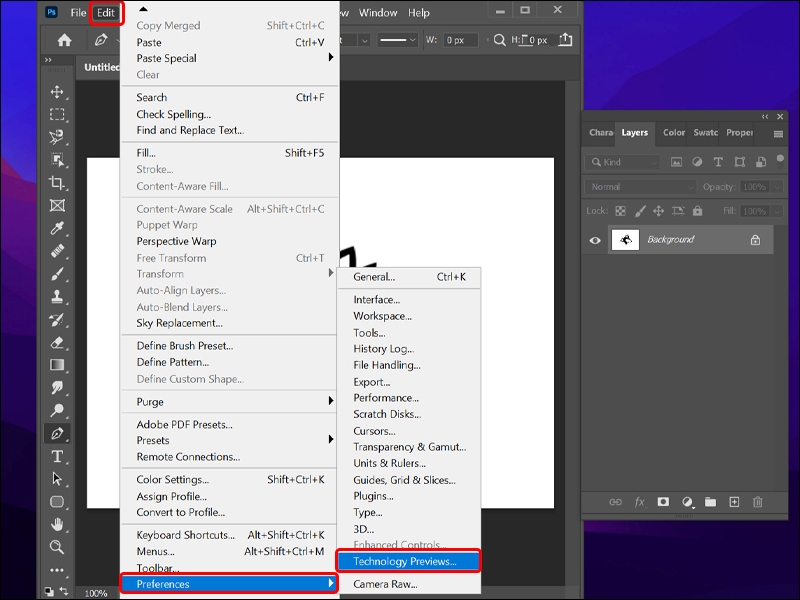The height and width of the screenshot is (600, 800).
Task: Switch to the Color tab
Action: pyautogui.click(x=672, y=132)
